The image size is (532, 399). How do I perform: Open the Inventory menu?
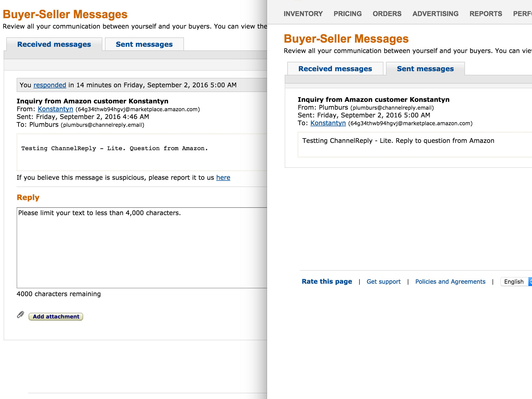[303, 14]
